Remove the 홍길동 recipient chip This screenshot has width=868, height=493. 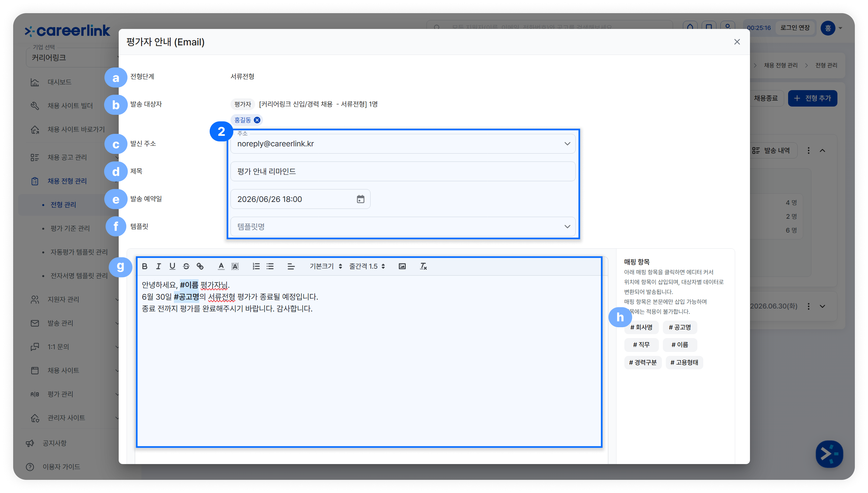coord(257,120)
